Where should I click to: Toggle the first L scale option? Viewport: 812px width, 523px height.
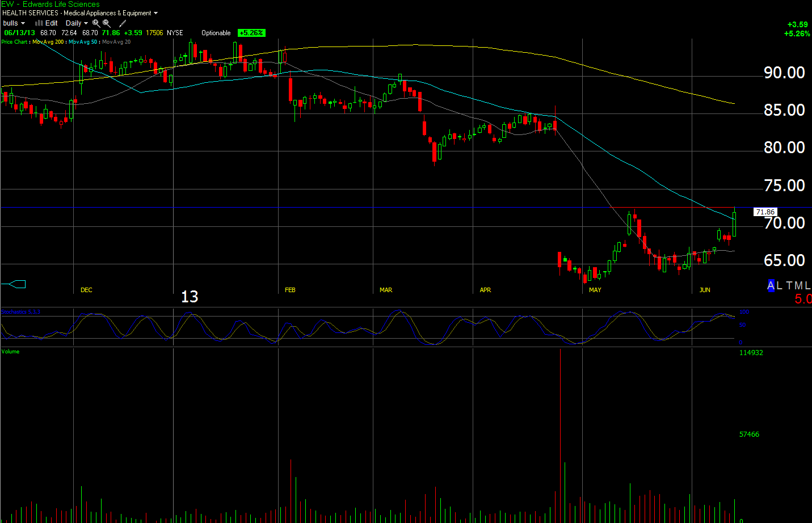pos(780,285)
